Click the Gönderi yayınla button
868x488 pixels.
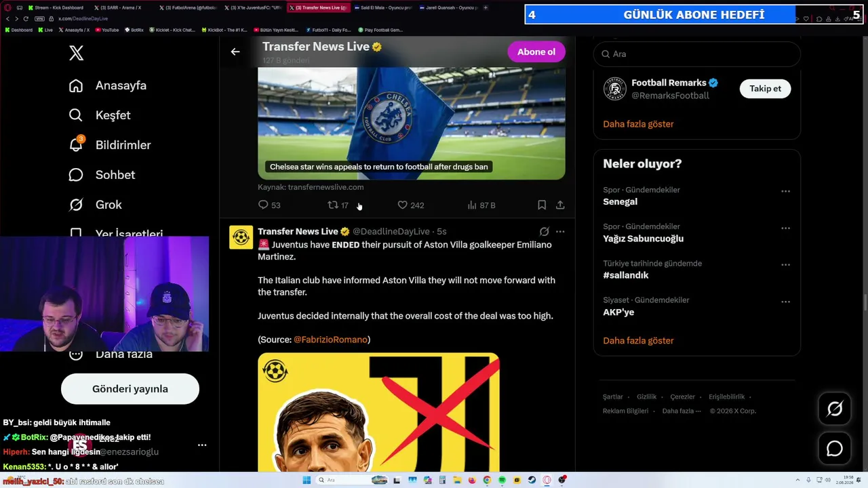point(130,389)
